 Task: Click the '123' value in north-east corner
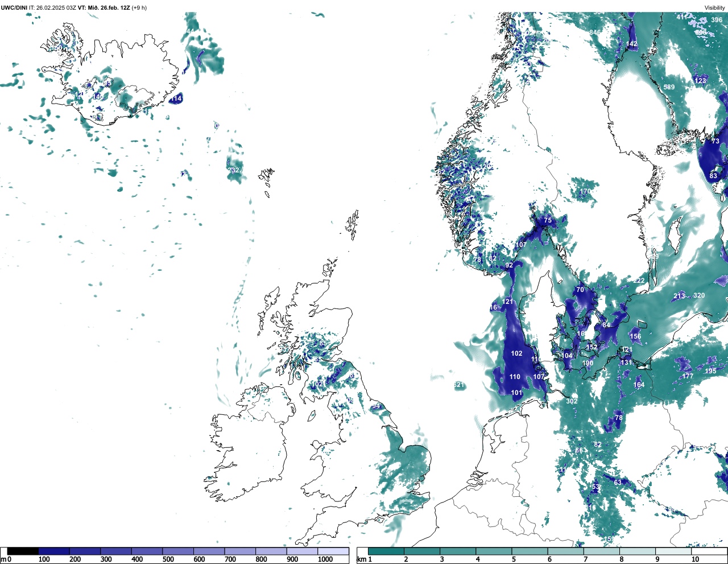tap(700, 81)
